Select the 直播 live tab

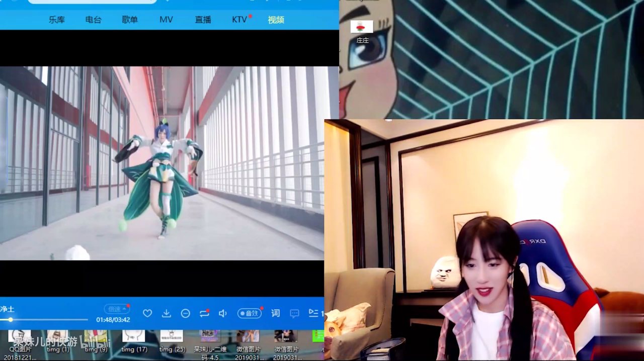pos(203,20)
